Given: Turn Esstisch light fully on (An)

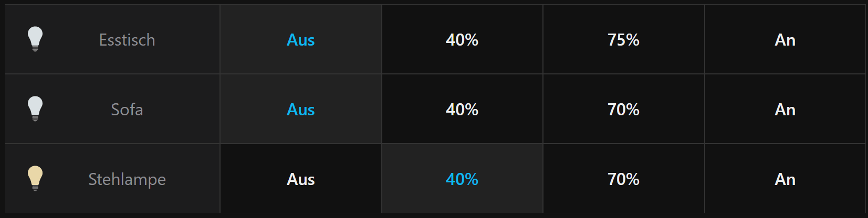Looking at the screenshot, I should (785, 40).
